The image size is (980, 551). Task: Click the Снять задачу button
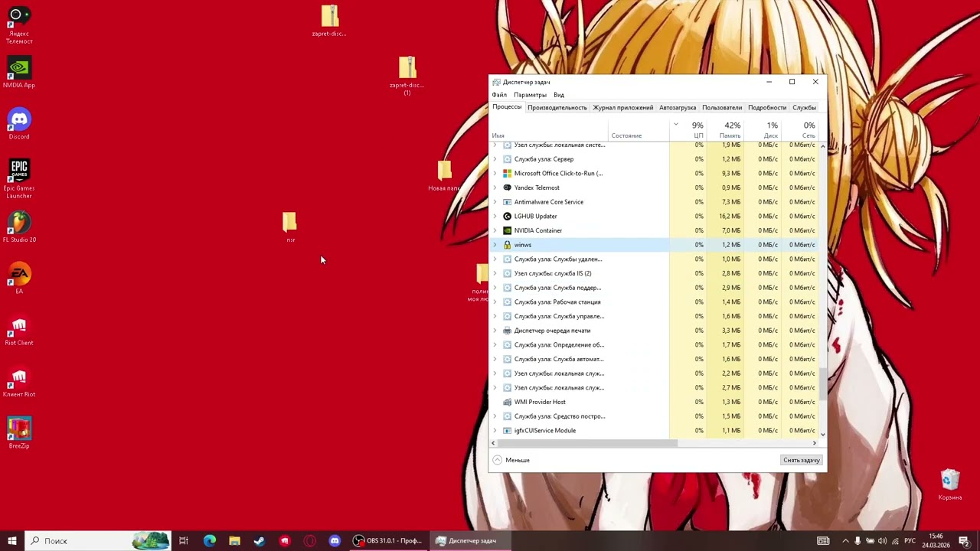802,460
